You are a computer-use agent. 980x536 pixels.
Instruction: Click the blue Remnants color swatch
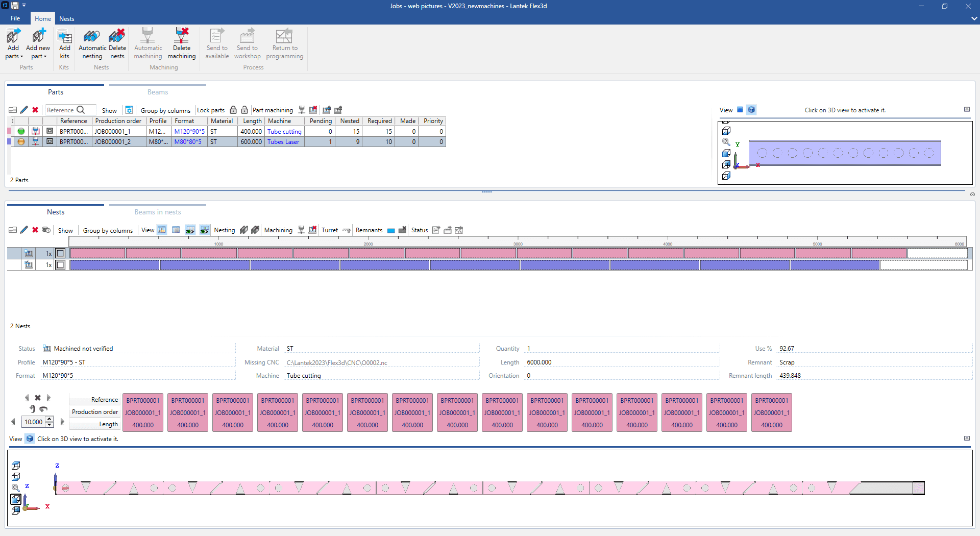point(391,231)
